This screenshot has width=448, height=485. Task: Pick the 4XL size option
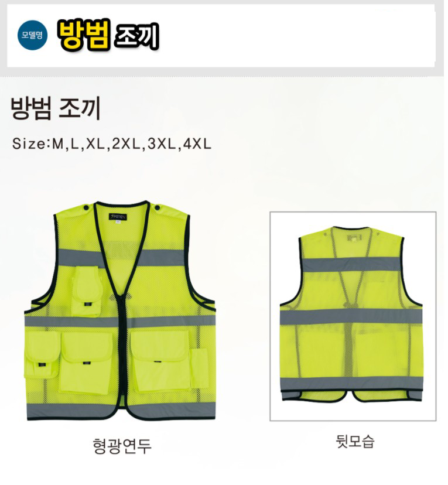(x=197, y=144)
